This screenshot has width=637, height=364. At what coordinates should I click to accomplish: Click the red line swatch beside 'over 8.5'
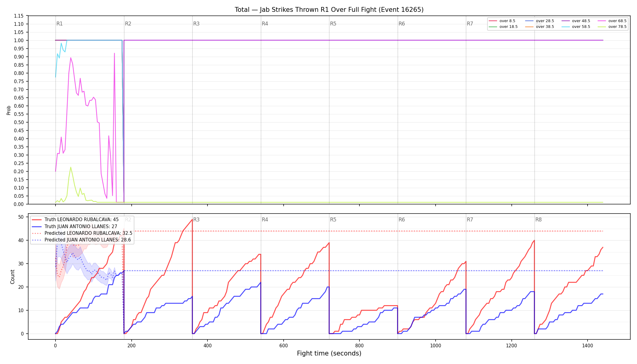[493, 21]
